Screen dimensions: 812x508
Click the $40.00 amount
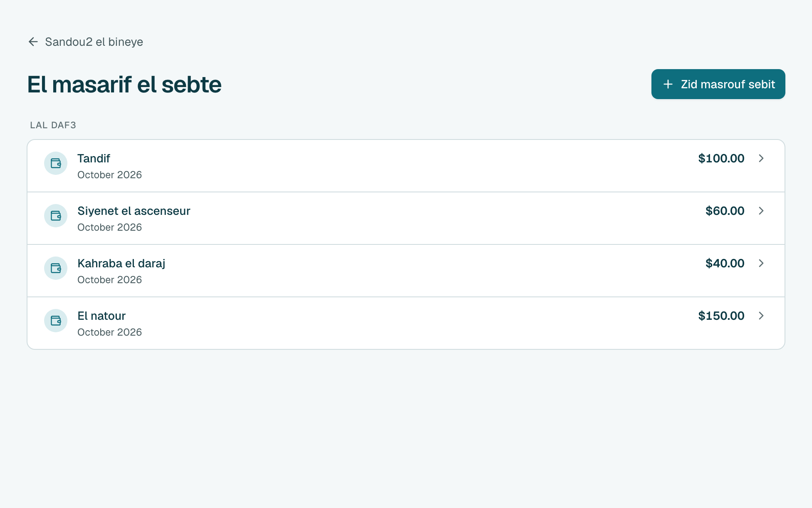click(725, 263)
